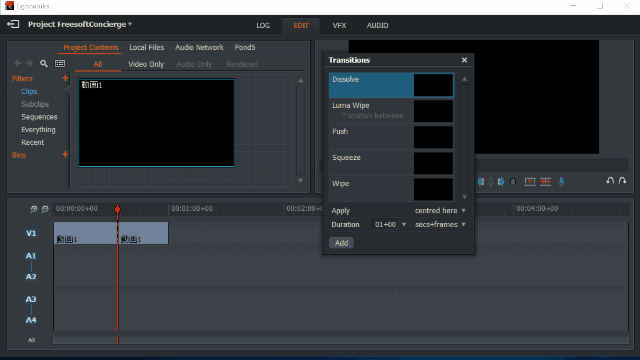Toggle the A3 audio track label
The height and width of the screenshot is (360, 640).
[31, 299]
